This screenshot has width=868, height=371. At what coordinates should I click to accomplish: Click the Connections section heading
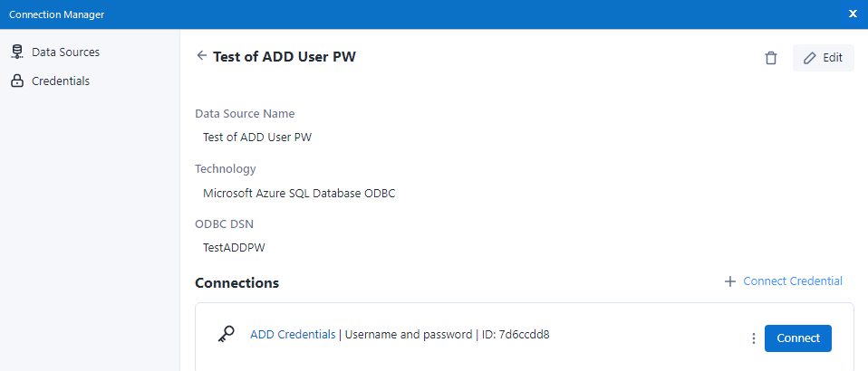coord(236,283)
